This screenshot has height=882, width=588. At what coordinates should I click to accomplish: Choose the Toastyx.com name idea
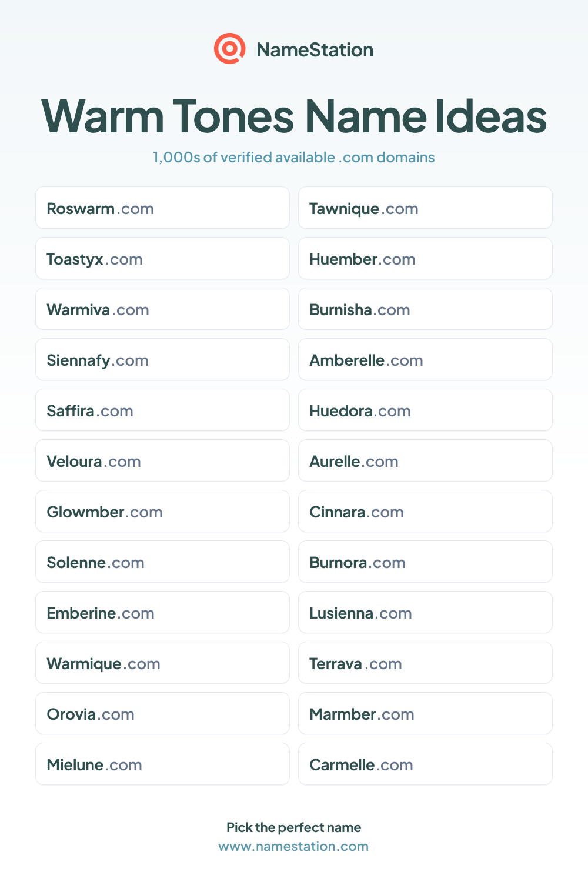tap(162, 258)
